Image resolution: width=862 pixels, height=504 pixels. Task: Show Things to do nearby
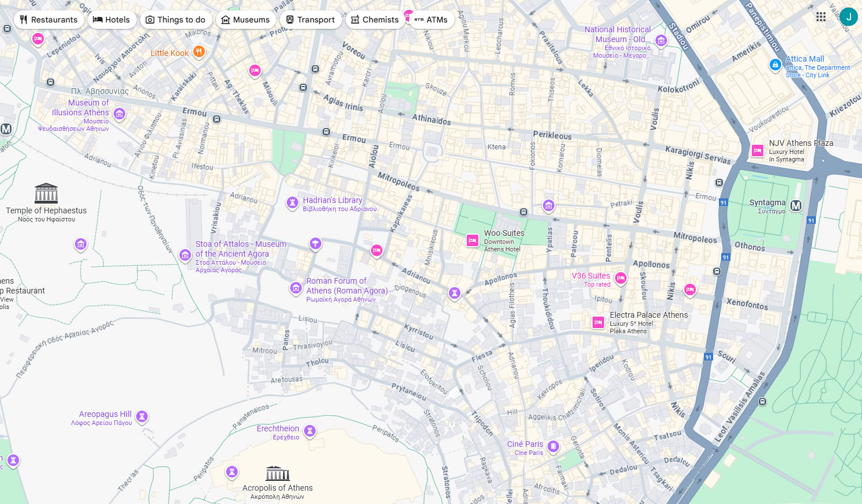pos(175,20)
